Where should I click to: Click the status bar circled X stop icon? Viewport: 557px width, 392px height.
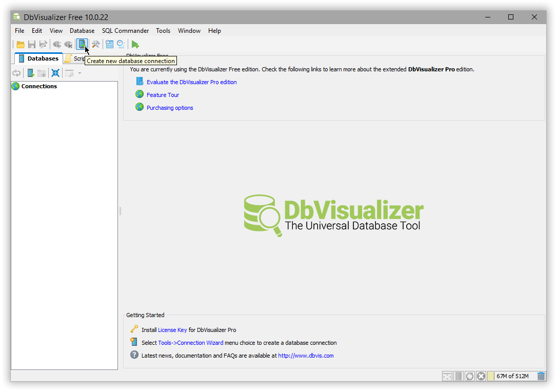click(481, 376)
